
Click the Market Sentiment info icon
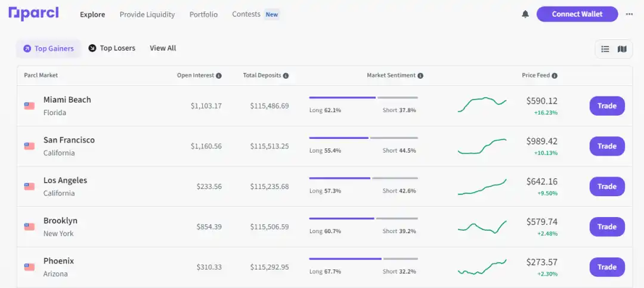420,76
